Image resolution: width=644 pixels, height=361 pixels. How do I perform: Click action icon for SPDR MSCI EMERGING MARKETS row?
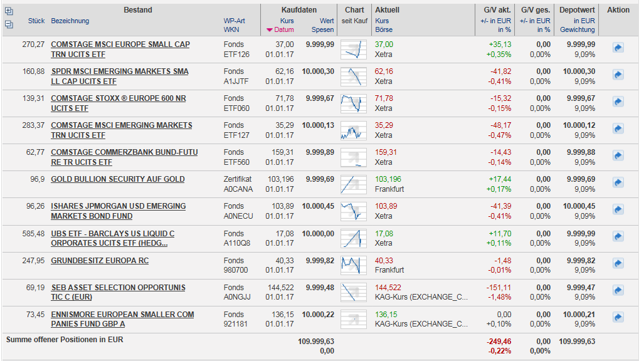click(x=618, y=75)
